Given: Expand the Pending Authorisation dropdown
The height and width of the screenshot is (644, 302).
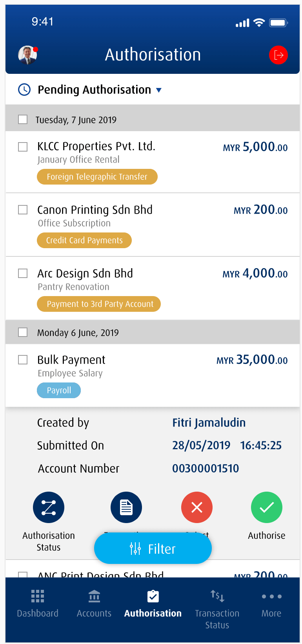Looking at the screenshot, I should (x=159, y=90).
